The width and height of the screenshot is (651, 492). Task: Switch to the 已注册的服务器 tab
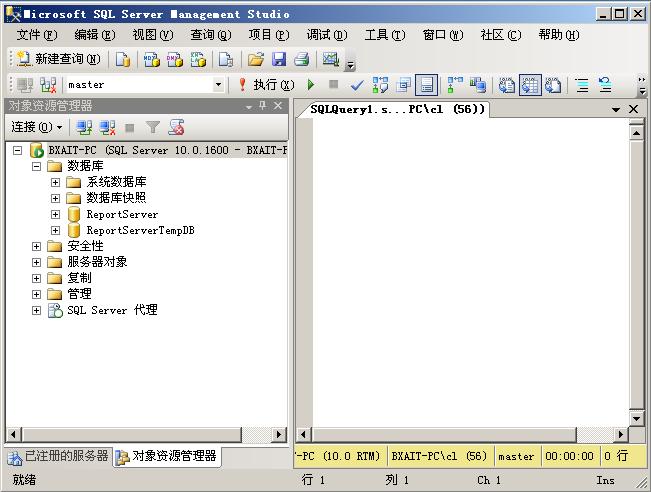click(57, 456)
